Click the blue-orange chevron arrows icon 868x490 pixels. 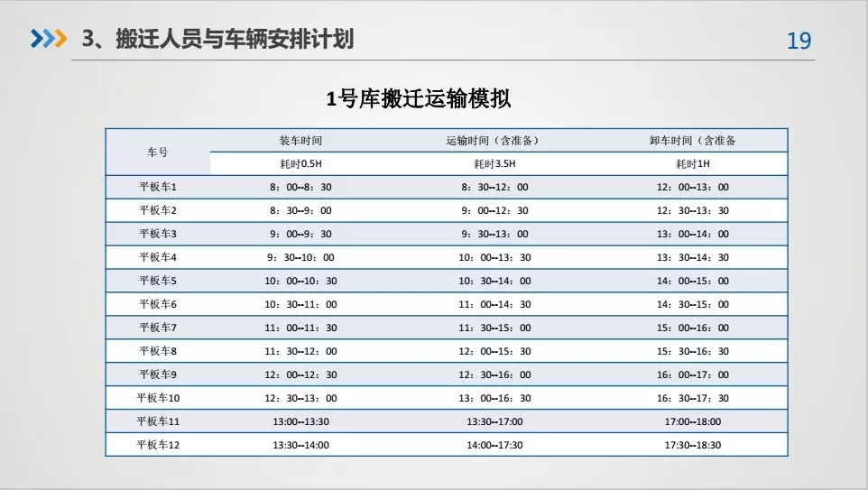49,39
